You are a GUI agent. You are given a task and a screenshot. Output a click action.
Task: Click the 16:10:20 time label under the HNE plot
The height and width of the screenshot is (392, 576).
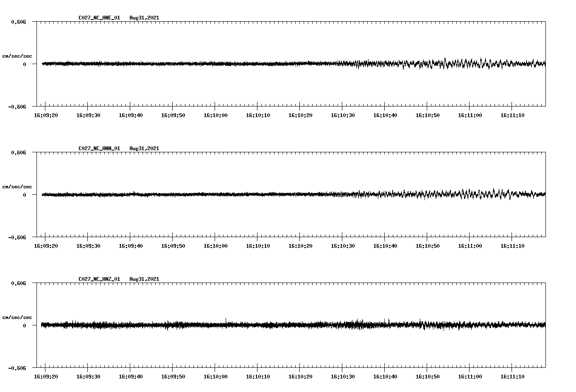tap(300, 115)
